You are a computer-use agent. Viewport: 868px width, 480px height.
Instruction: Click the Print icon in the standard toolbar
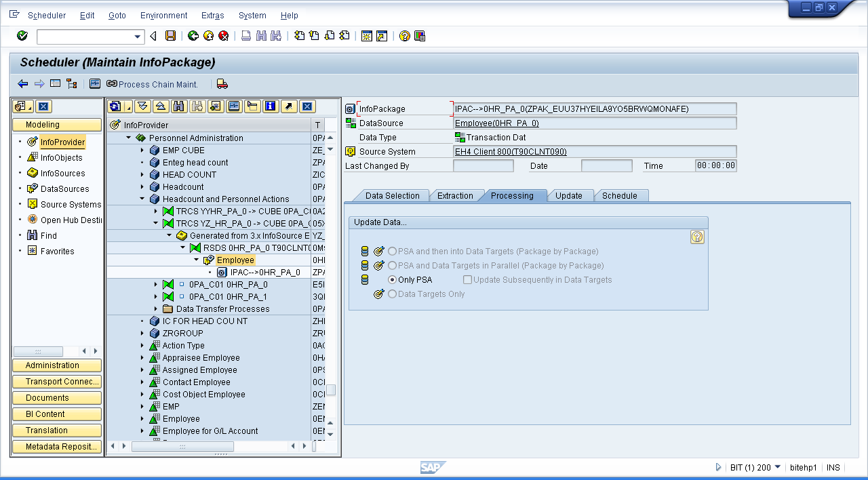tap(246, 36)
